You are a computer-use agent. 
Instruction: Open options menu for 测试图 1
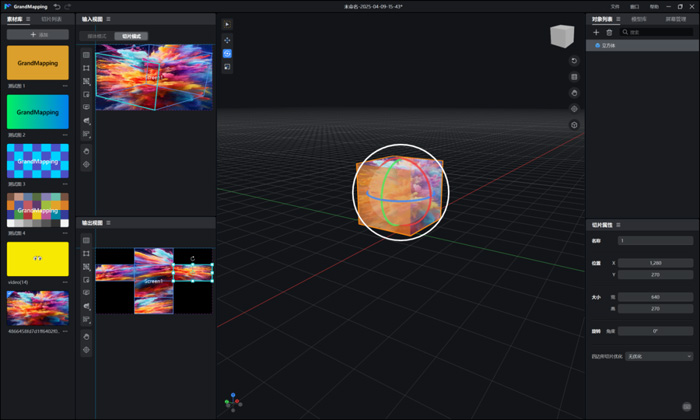(65, 86)
